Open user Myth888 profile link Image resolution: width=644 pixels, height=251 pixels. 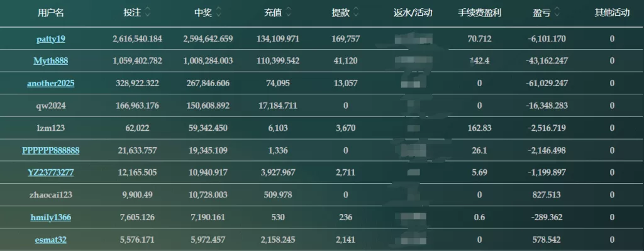click(x=51, y=61)
